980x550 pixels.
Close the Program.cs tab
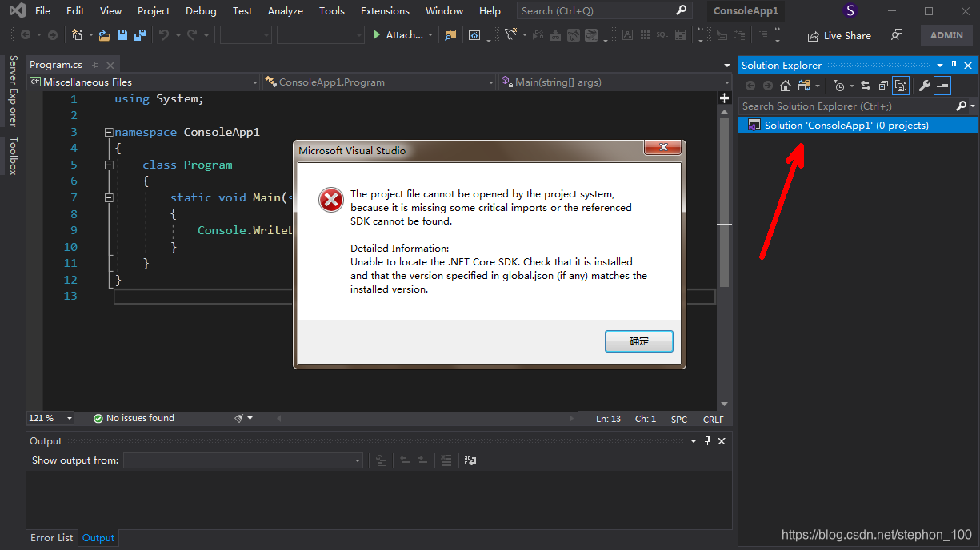coord(110,65)
